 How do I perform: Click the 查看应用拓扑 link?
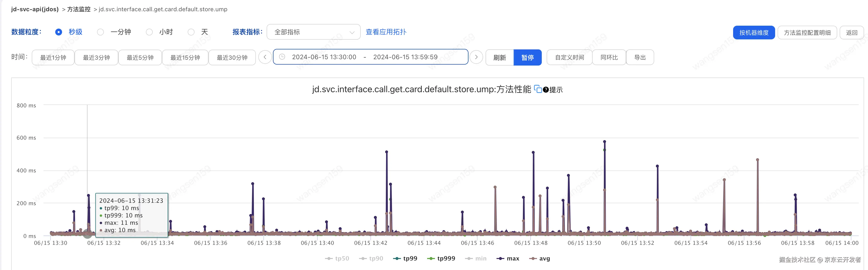(386, 32)
